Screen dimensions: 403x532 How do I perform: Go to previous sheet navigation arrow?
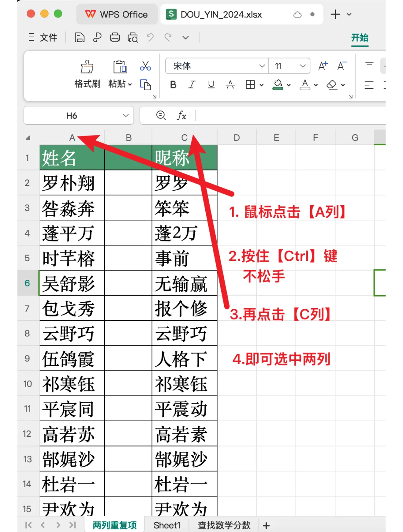pos(43,525)
